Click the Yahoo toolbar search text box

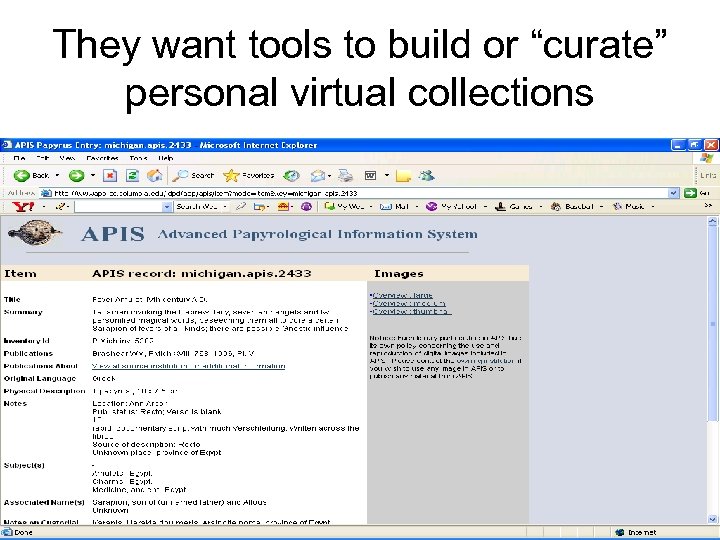click(x=118, y=207)
